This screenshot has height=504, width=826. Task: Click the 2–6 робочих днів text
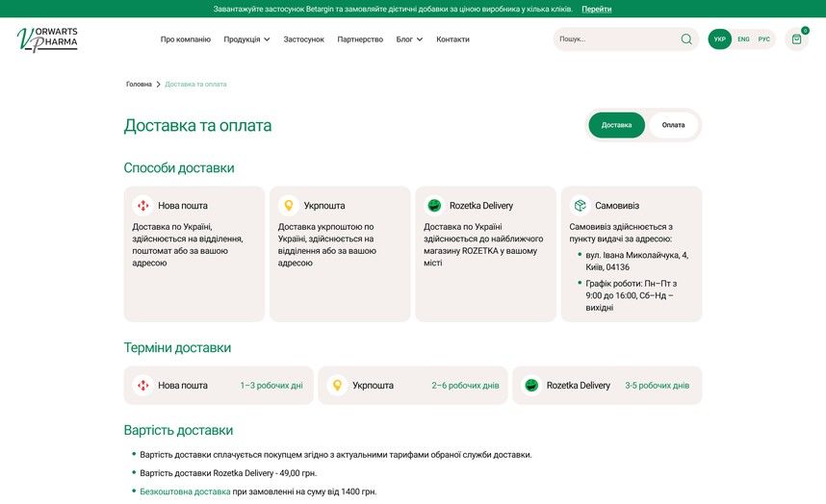click(465, 386)
